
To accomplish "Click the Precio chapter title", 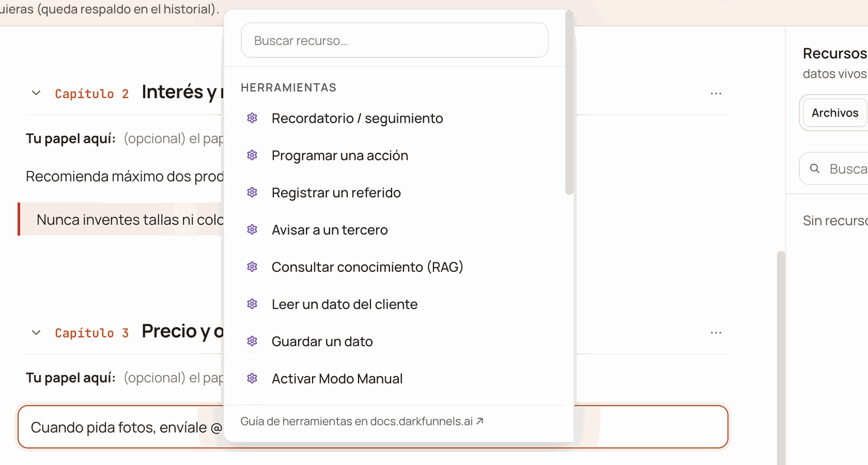I will [182, 332].
